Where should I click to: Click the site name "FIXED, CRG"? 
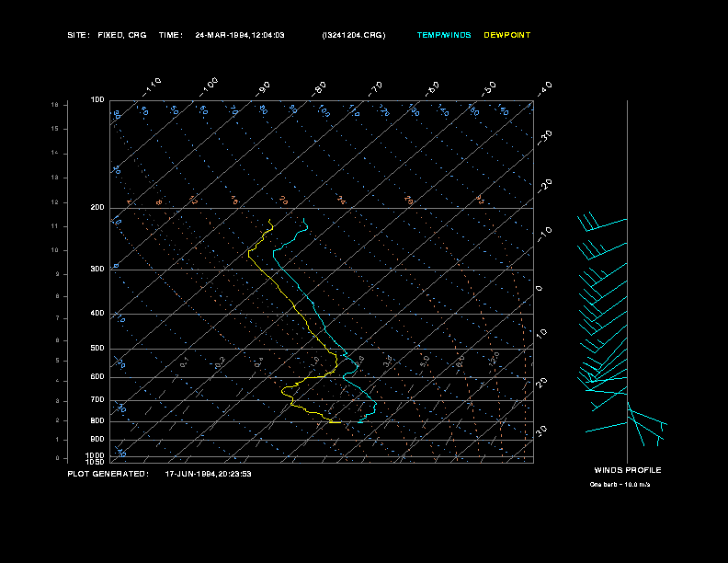point(122,35)
